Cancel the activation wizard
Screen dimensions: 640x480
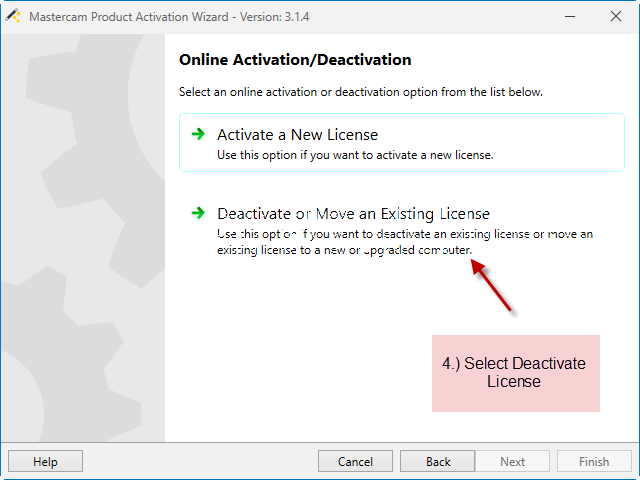[x=355, y=461]
